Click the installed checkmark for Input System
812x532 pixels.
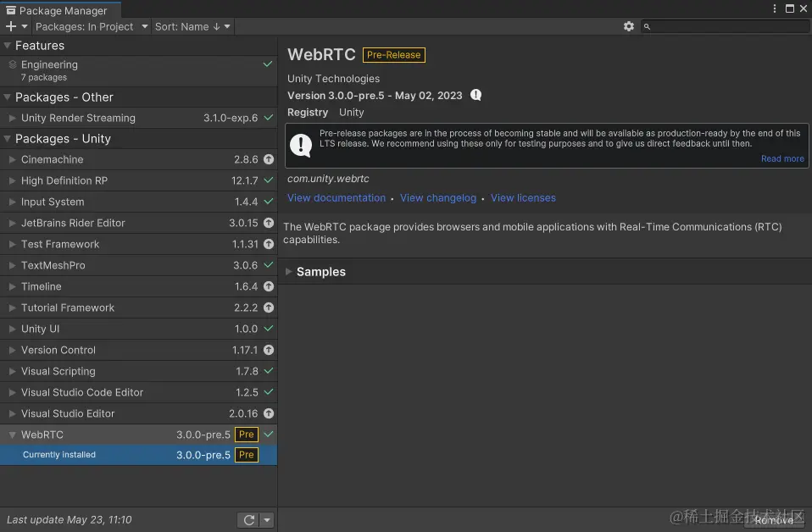tap(268, 202)
